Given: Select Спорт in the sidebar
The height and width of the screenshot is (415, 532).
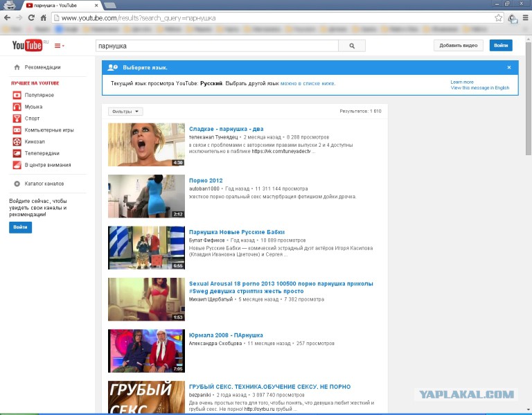Looking at the screenshot, I should [32, 118].
